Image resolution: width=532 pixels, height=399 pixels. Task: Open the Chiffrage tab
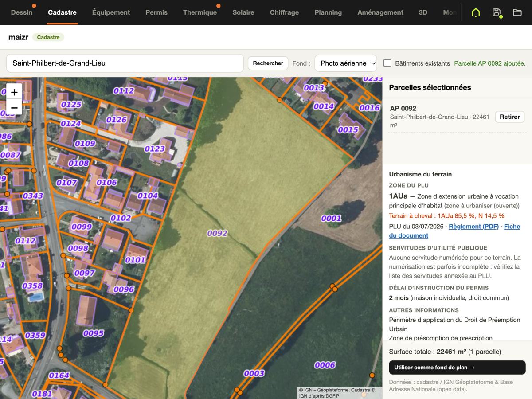[284, 12]
